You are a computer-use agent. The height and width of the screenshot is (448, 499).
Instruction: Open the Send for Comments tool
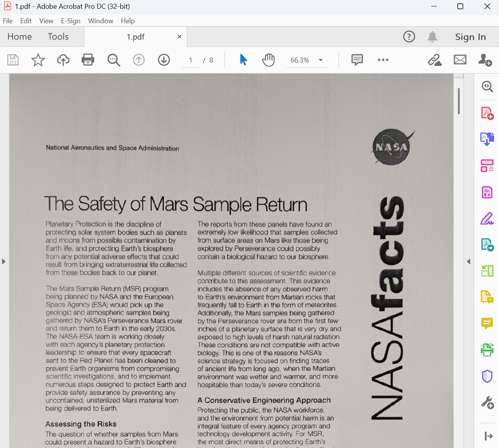[x=487, y=297]
